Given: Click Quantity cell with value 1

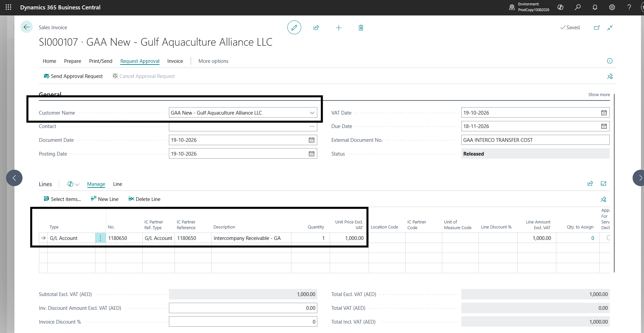Looking at the screenshot, I should click(310, 238).
